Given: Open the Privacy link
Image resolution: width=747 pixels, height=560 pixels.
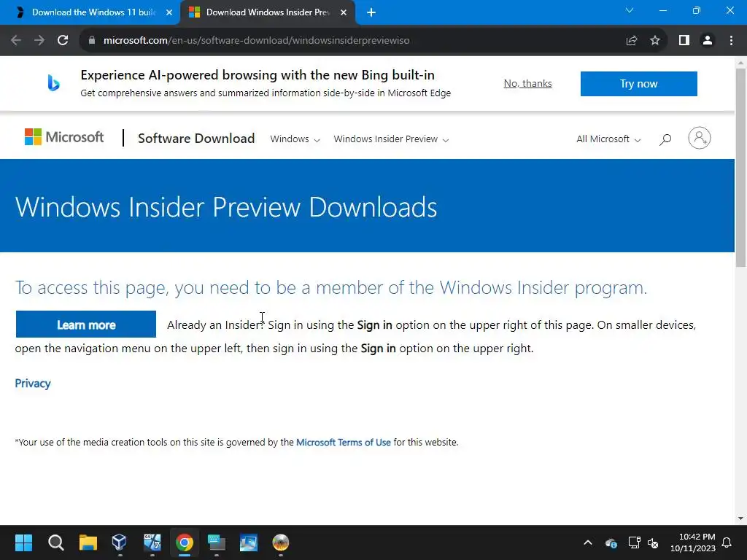Looking at the screenshot, I should coord(33,384).
